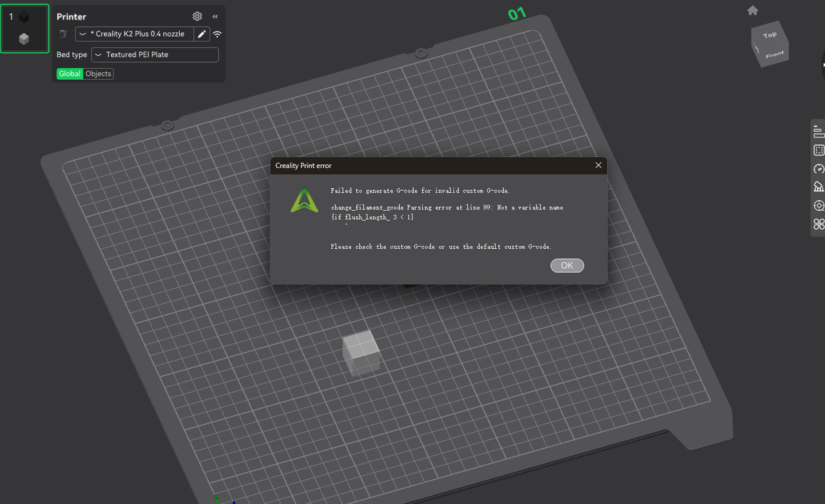The height and width of the screenshot is (504, 825).
Task: Click the home icon to reset view
Action: (752, 10)
